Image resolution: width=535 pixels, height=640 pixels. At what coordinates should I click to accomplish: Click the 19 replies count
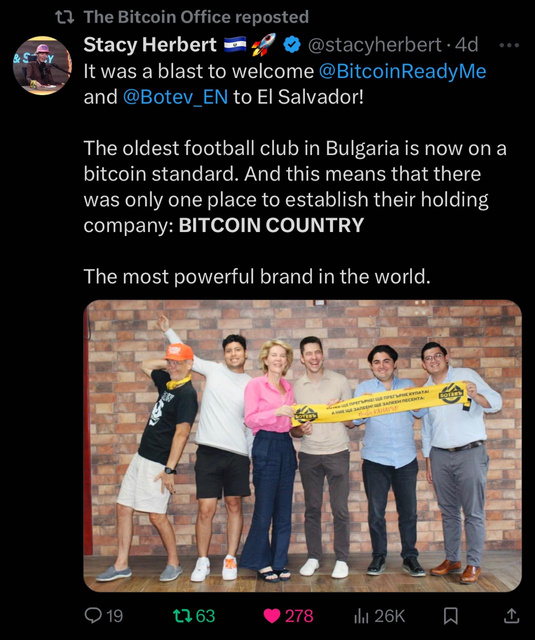pyautogui.click(x=115, y=616)
